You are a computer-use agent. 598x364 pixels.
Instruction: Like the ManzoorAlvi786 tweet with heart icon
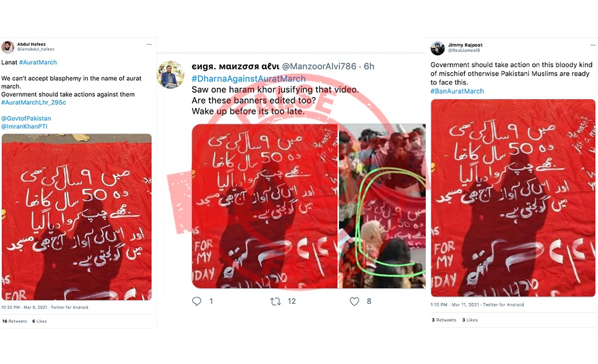pyautogui.click(x=354, y=302)
